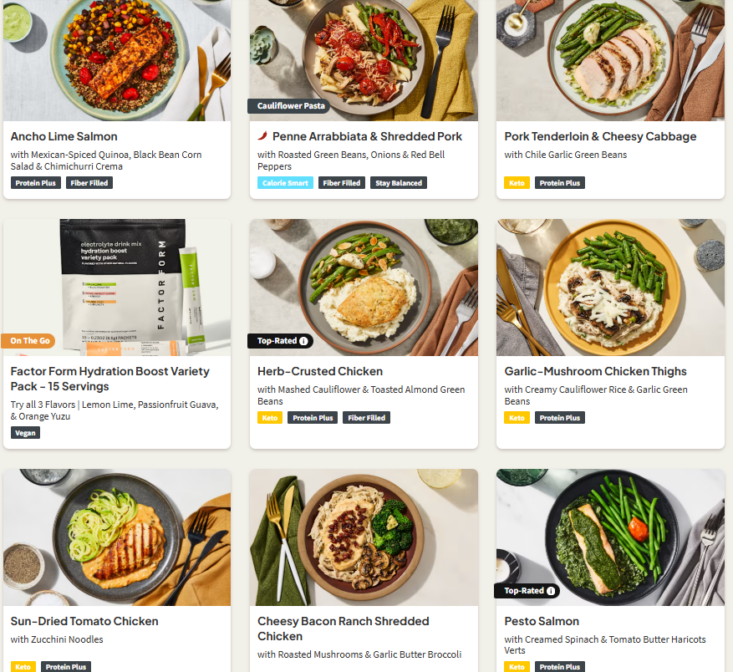Click the On The Go badge
The height and width of the screenshot is (672, 733).
pos(29,341)
